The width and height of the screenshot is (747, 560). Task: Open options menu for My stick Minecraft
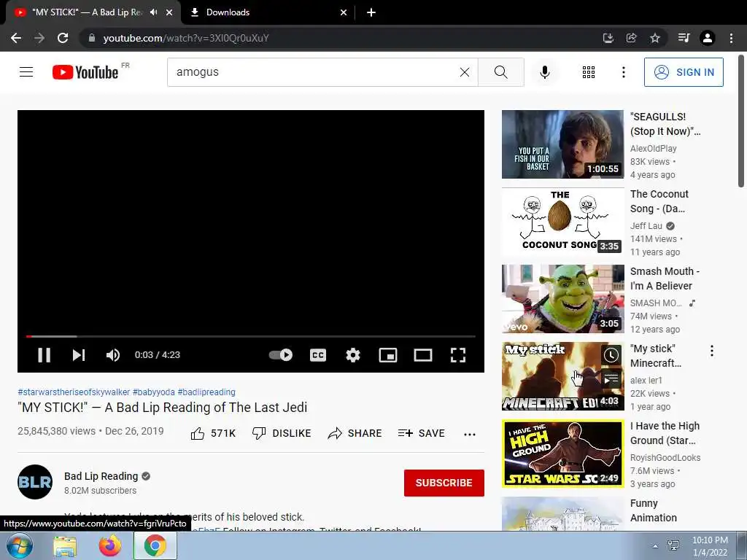coord(712,351)
